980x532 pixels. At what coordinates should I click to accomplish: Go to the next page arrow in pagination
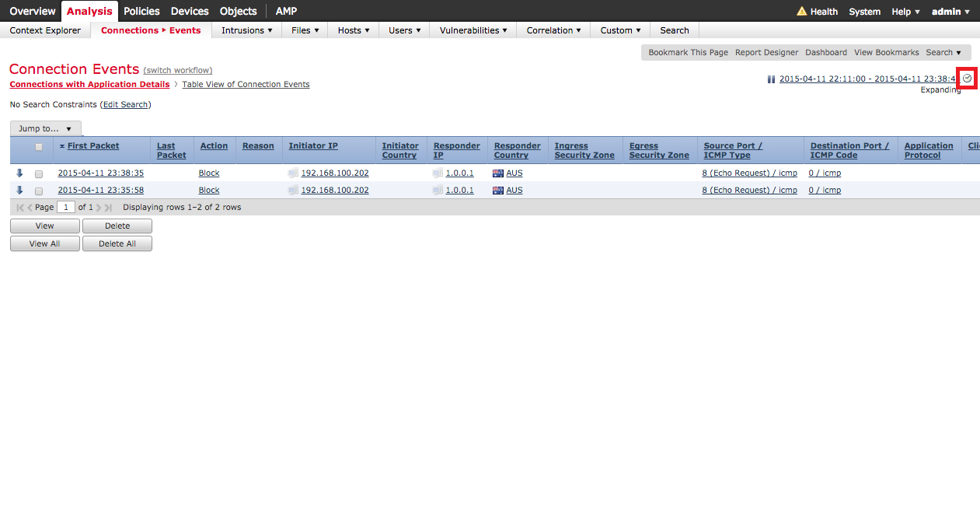pos(99,208)
